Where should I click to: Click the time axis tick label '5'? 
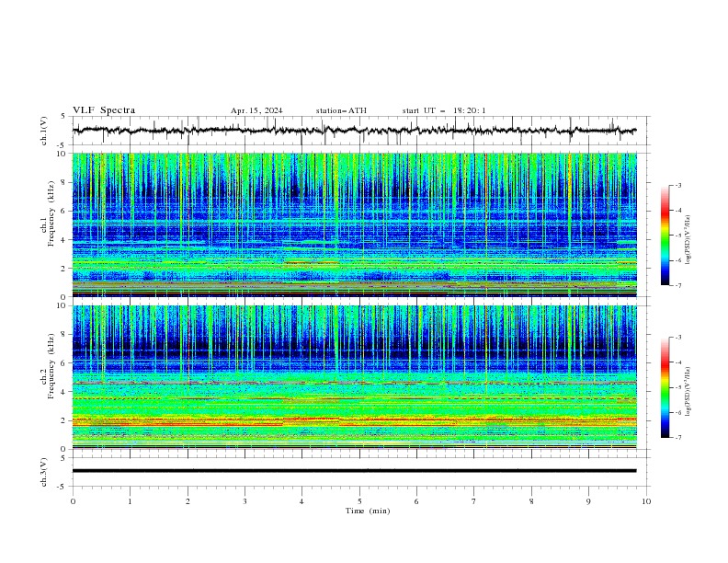point(359,501)
